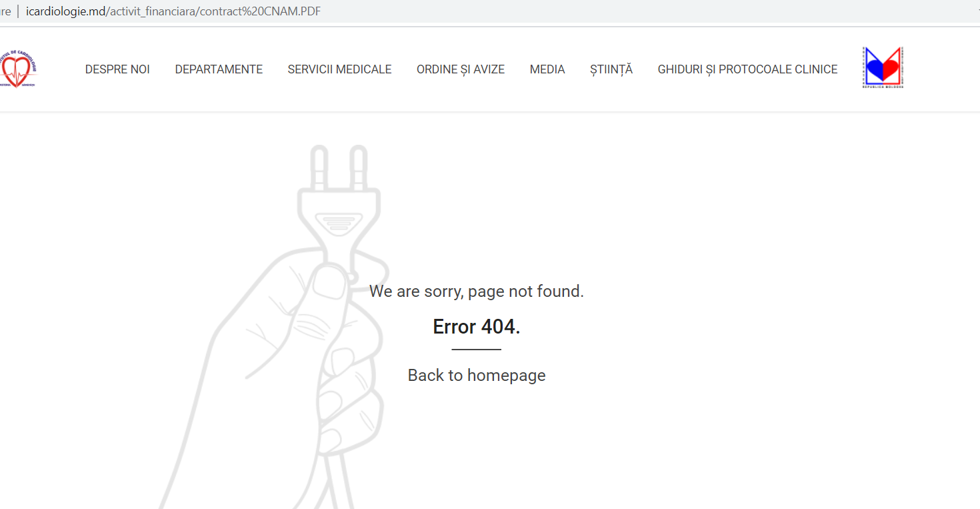Open the DESPRE NOI menu
Screen dimensions: 980x509
(x=117, y=69)
